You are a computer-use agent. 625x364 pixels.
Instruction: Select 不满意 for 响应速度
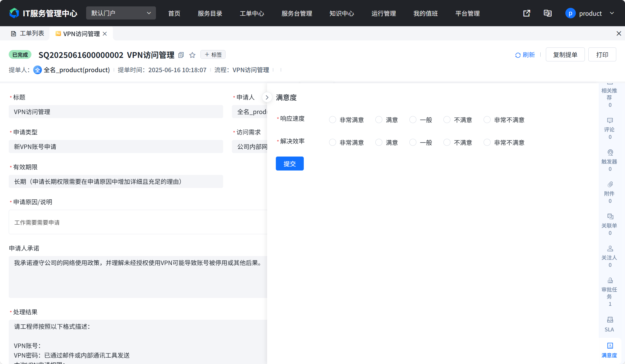[447, 120]
